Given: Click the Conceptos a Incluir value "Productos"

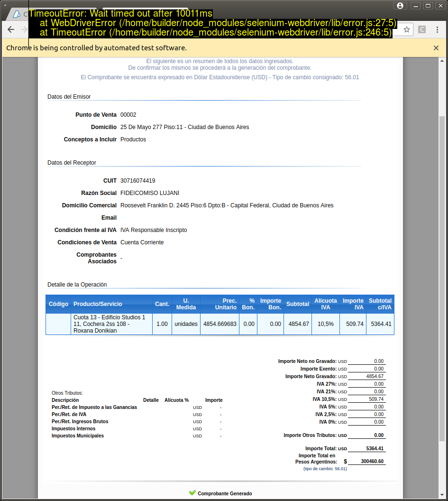Looking at the screenshot, I should (x=133, y=139).
